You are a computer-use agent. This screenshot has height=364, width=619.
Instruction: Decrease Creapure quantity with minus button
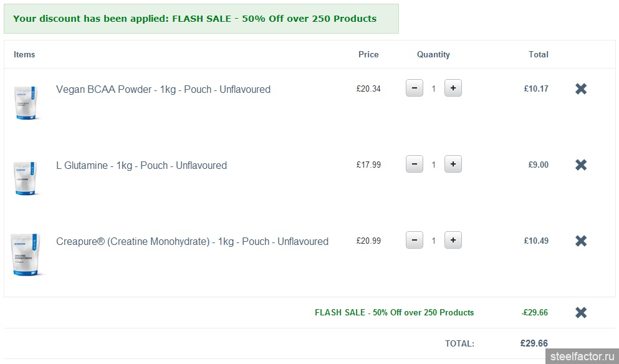pos(414,241)
